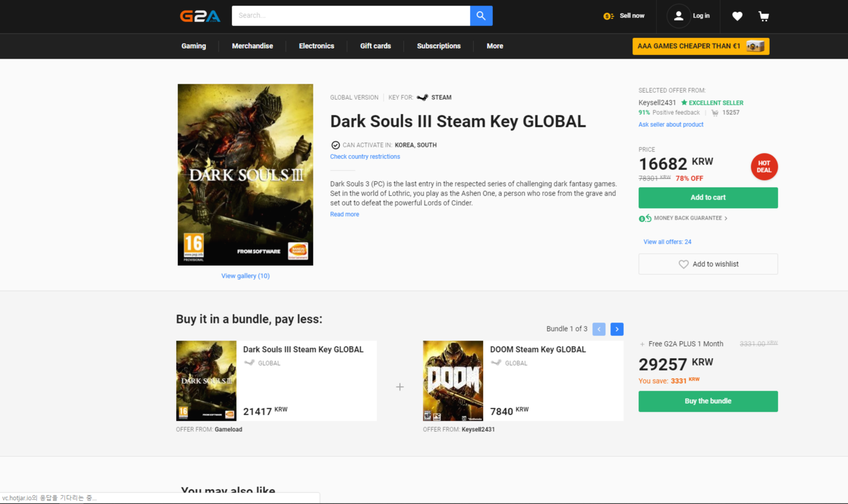Click DOOM Steam Key GLOBAL bundle title
This screenshot has height=504, width=848.
pos(538,350)
